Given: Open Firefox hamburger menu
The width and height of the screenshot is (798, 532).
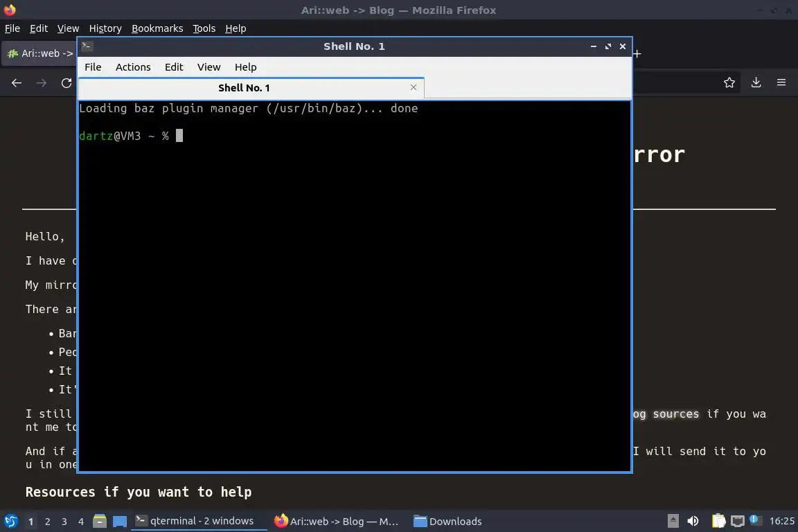Looking at the screenshot, I should (781, 82).
